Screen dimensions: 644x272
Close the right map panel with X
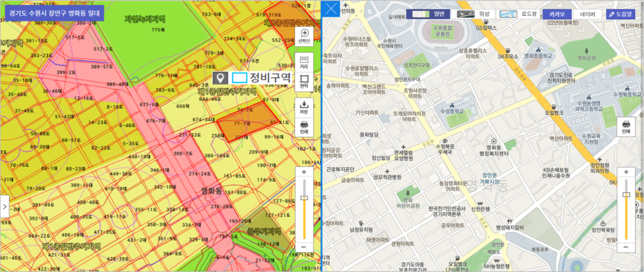pyautogui.click(x=331, y=9)
